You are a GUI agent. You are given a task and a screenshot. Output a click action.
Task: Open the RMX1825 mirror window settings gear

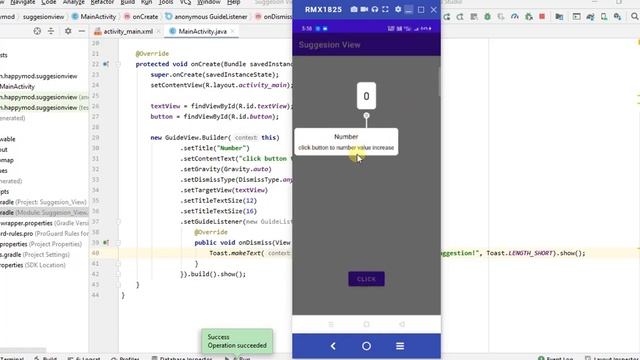coord(398,9)
